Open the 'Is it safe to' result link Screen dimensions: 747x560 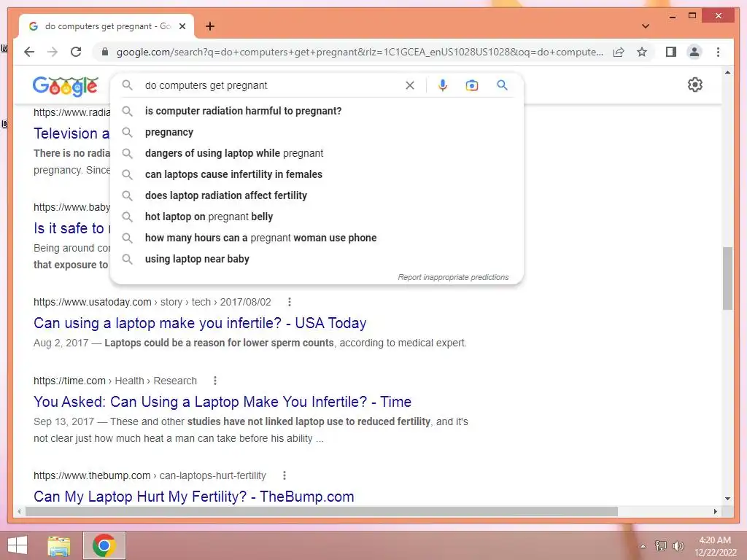point(71,228)
